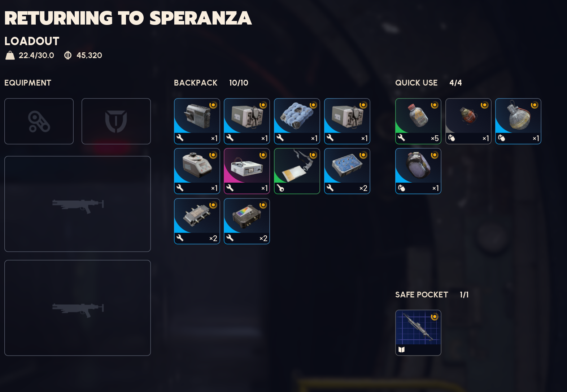Select the bottle item with x5 count
The image size is (567, 392).
[418, 121]
